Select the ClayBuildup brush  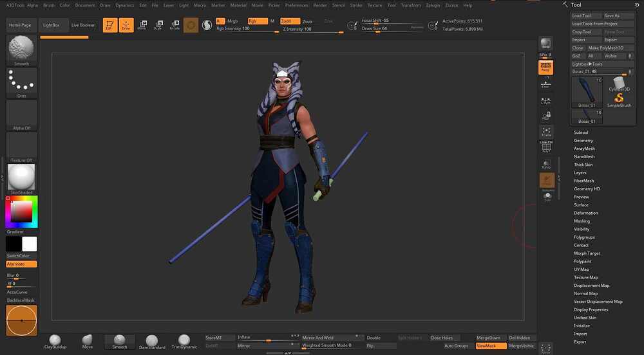pos(55,341)
